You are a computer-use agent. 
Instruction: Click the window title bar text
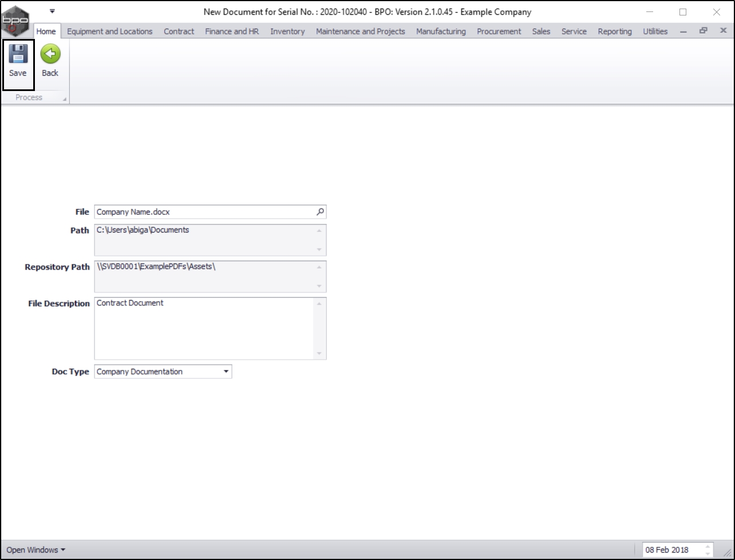click(x=367, y=11)
